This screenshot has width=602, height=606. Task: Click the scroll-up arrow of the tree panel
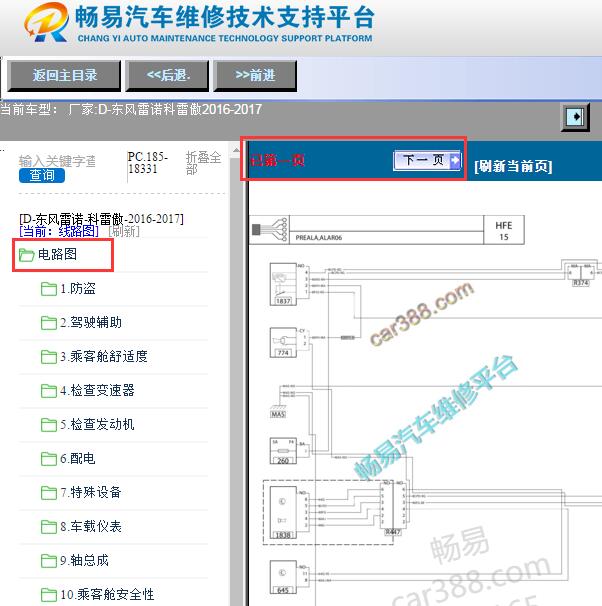[235, 150]
